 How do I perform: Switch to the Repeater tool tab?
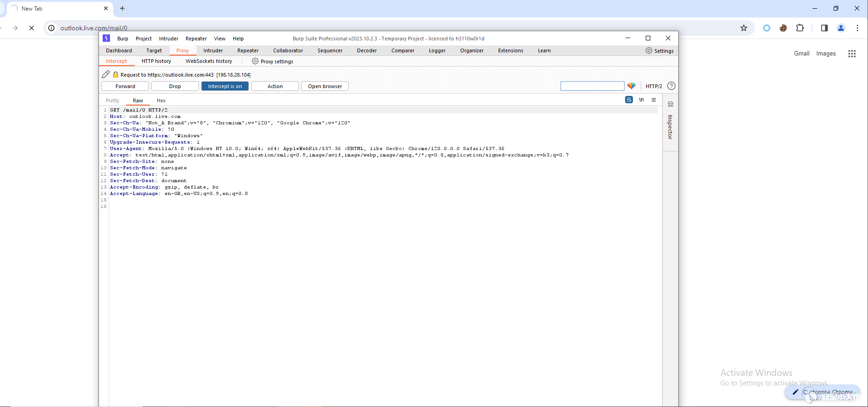pos(248,50)
